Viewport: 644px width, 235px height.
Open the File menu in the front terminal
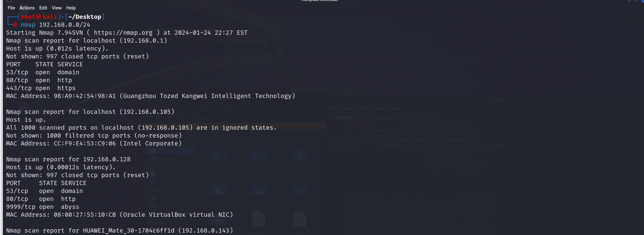[x=11, y=8]
